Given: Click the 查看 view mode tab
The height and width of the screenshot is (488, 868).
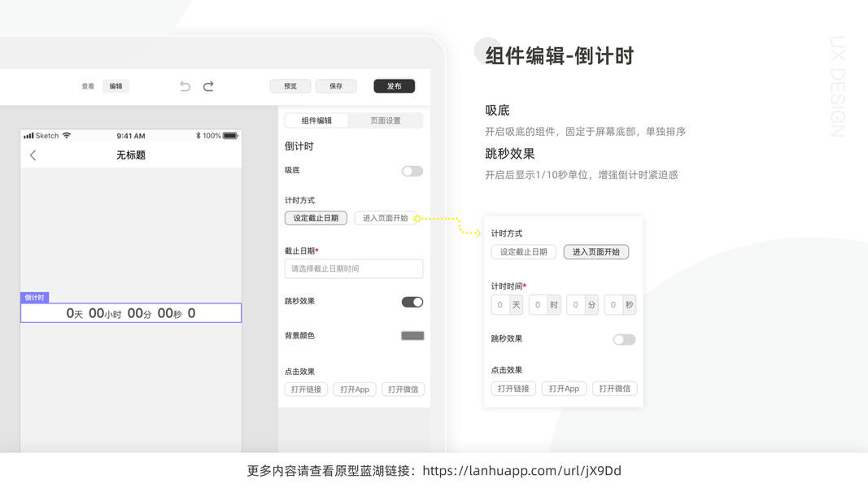Looking at the screenshot, I should point(88,86).
